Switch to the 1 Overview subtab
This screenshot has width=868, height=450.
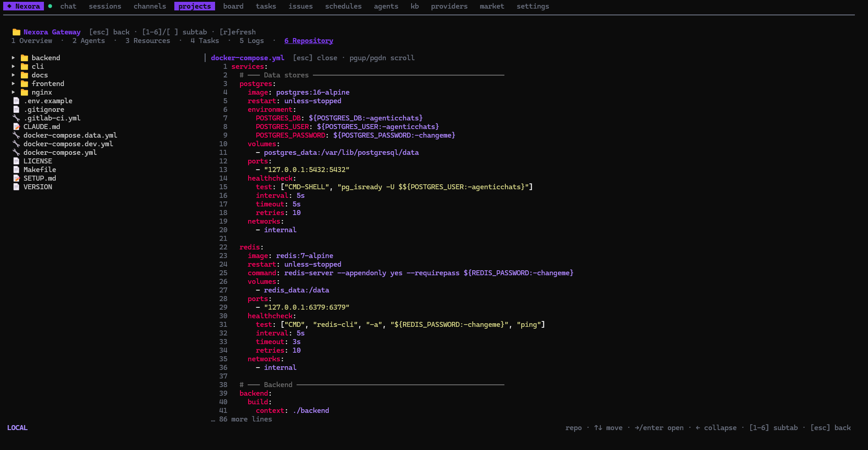(32, 41)
